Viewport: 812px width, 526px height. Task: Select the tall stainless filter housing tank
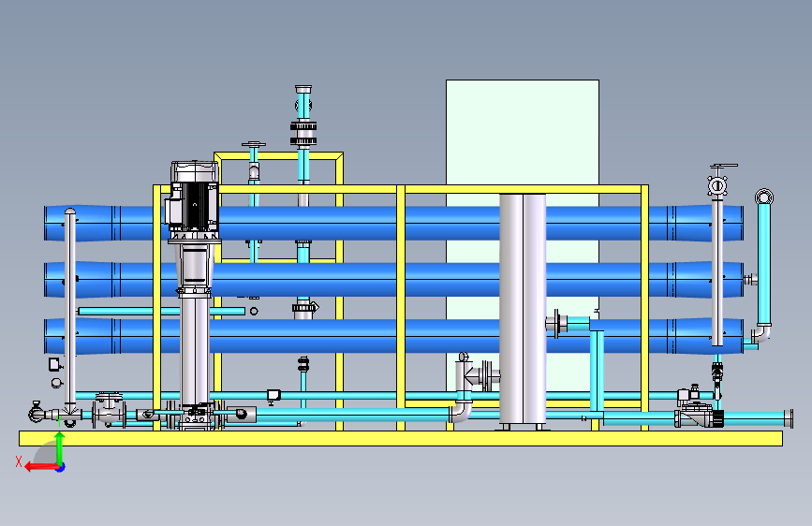point(523,310)
